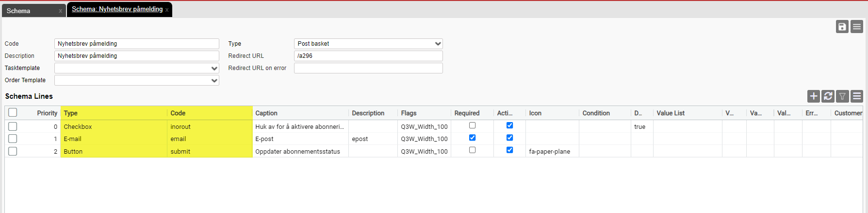868x213 pixels.
Task: Sort by the Priority column header
Action: tap(47, 113)
